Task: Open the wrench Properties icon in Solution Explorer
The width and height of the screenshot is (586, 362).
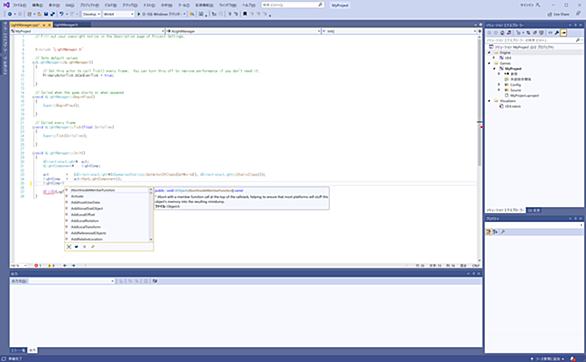Action: click(556, 33)
